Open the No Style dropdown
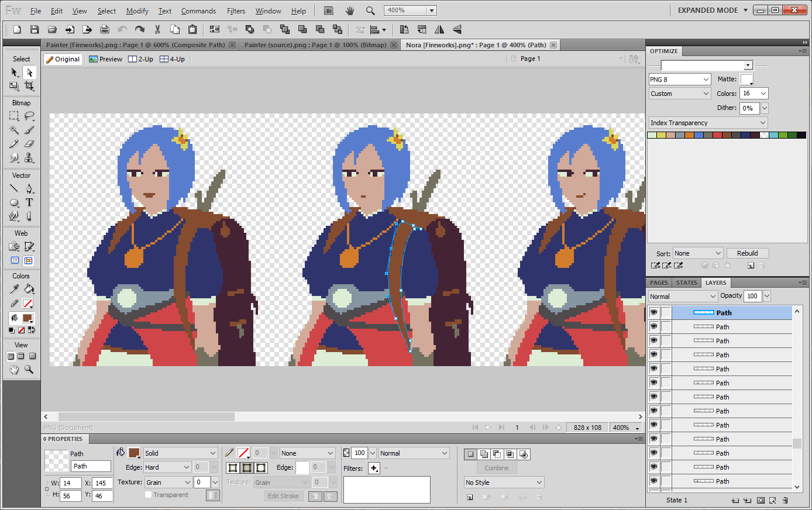The image size is (812, 510). pyautogui.click(x=504, y=483)
